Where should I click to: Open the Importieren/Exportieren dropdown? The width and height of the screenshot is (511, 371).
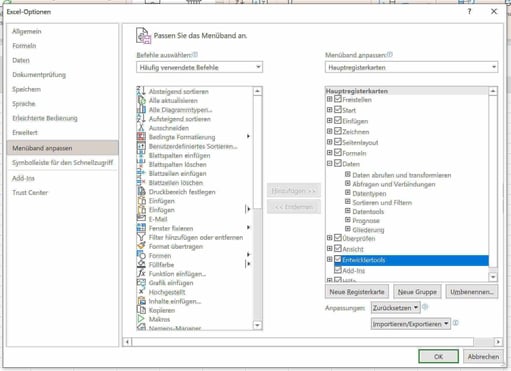point(411,324)
